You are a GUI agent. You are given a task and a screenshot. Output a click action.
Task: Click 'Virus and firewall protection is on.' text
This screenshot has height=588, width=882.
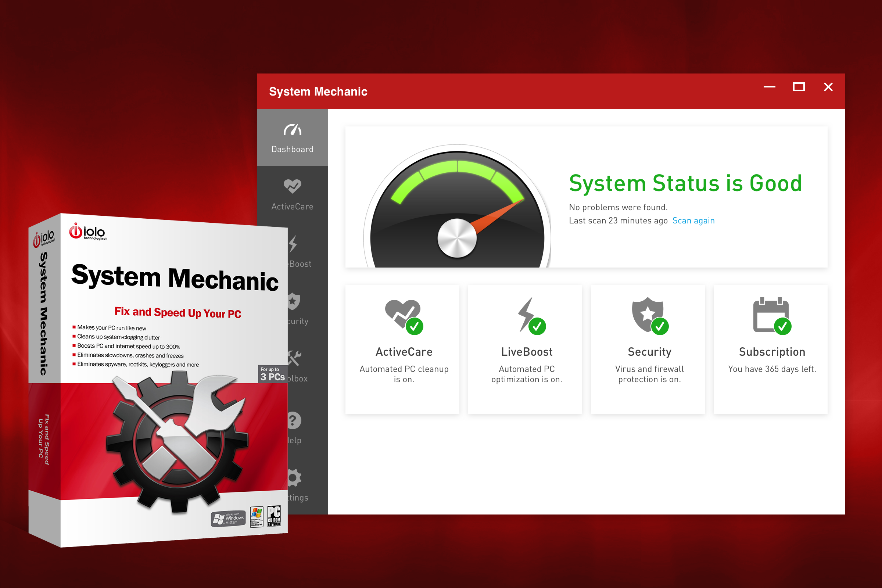tap(649, 374)
